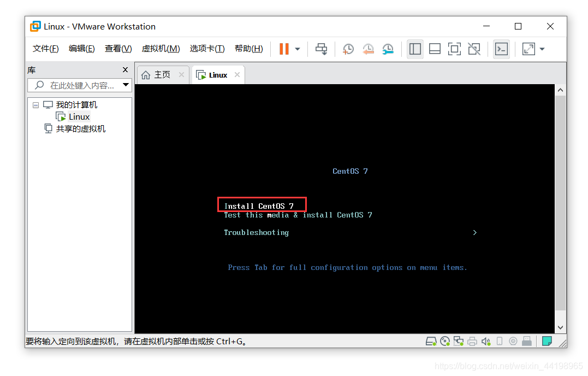Viewport: 588px width, 376px height.
Task: Maximize the VMware Workstation window
Action: (x=518, y=26)
